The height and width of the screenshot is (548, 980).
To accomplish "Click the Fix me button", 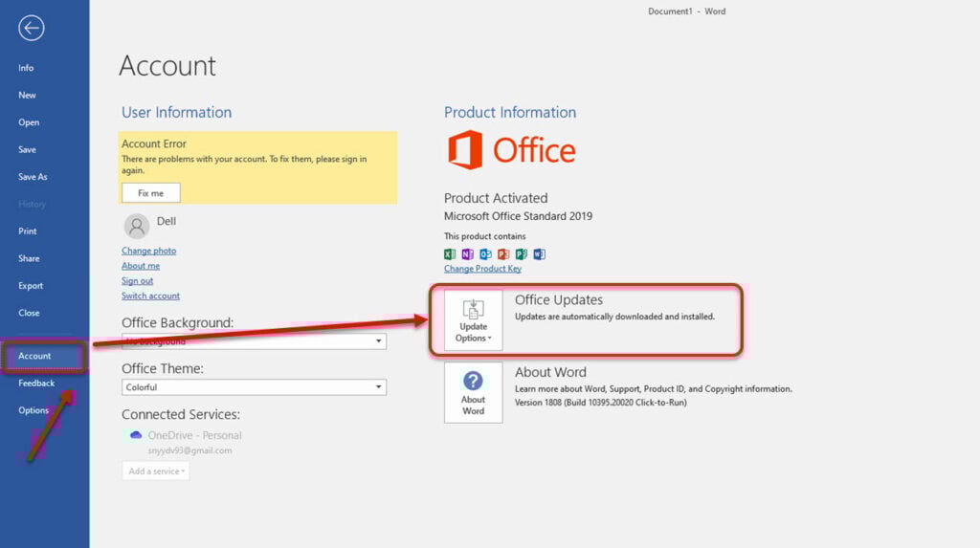I will (x=150, y=193).
